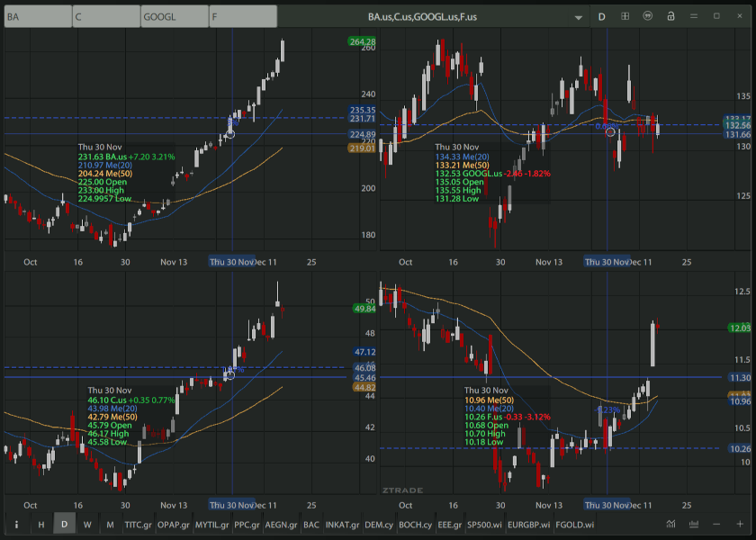The image size is (756, 540).
Task: Toggle the lock icon in title bar
Action: click(x=670, y=16)
